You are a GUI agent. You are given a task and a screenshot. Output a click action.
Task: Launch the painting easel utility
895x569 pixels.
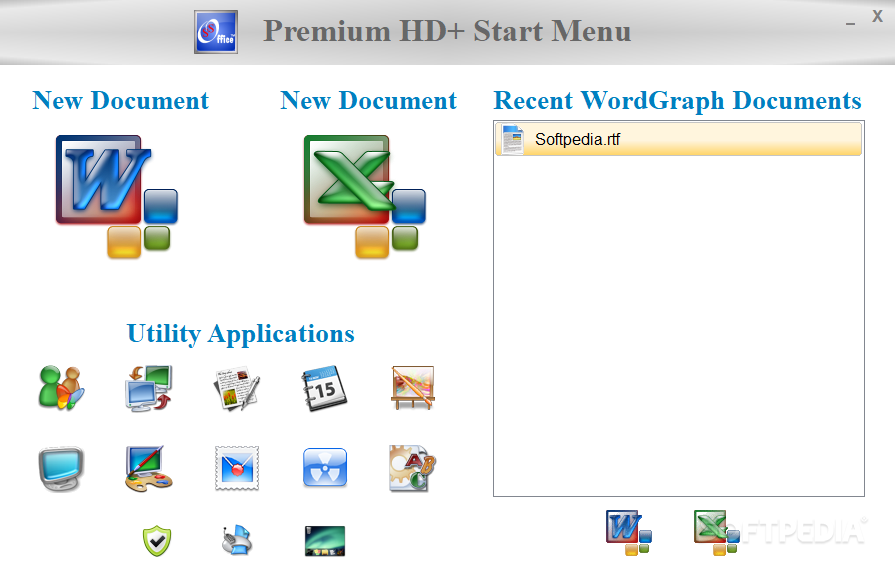tap(413, 388)
